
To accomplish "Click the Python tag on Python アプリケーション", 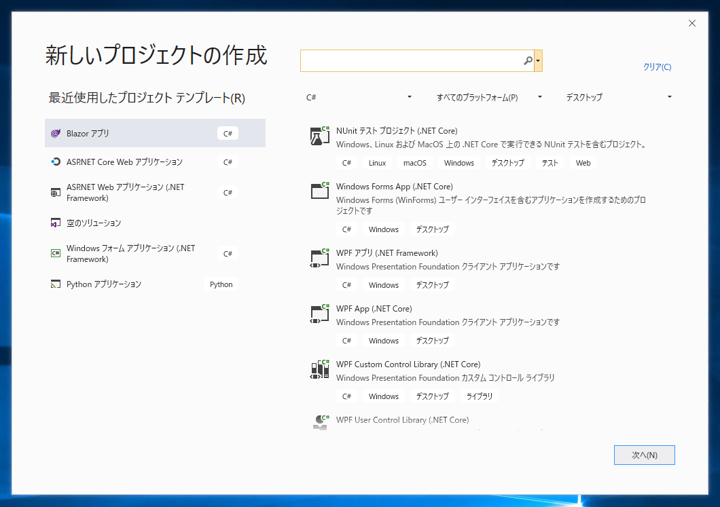I will pyautogui.click(x=221, y=284).
